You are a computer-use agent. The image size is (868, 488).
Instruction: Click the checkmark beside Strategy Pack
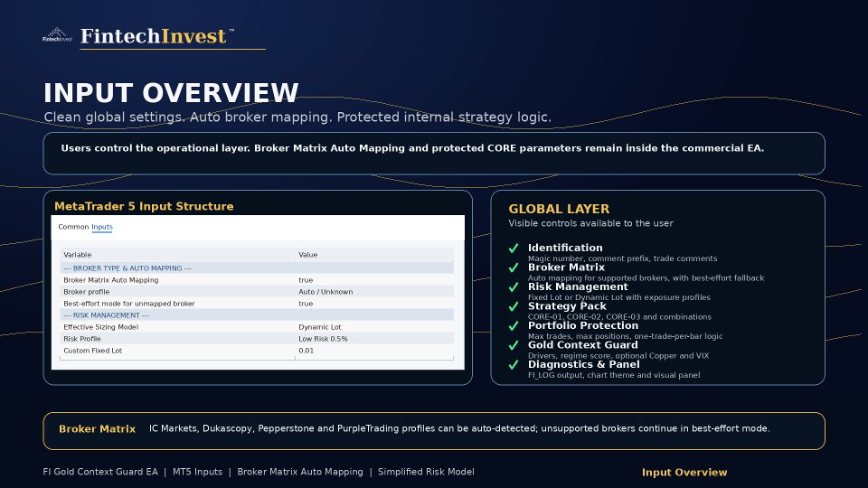point(514,306)
